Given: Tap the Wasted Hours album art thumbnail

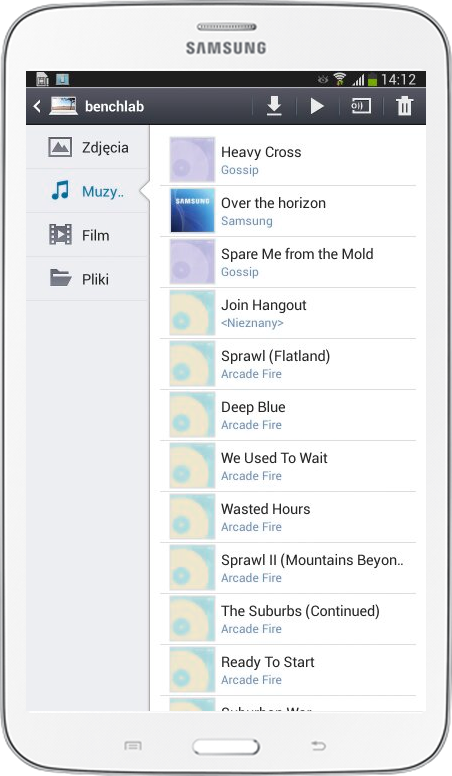Looking at the screenshot, I should pyautogui.click(x=192, y=517).
